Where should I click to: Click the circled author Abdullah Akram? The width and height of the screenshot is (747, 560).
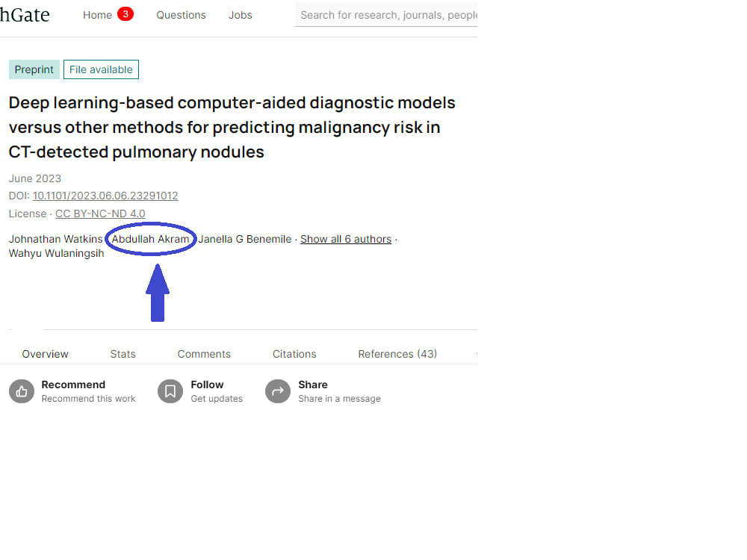[x=150, y=239]
